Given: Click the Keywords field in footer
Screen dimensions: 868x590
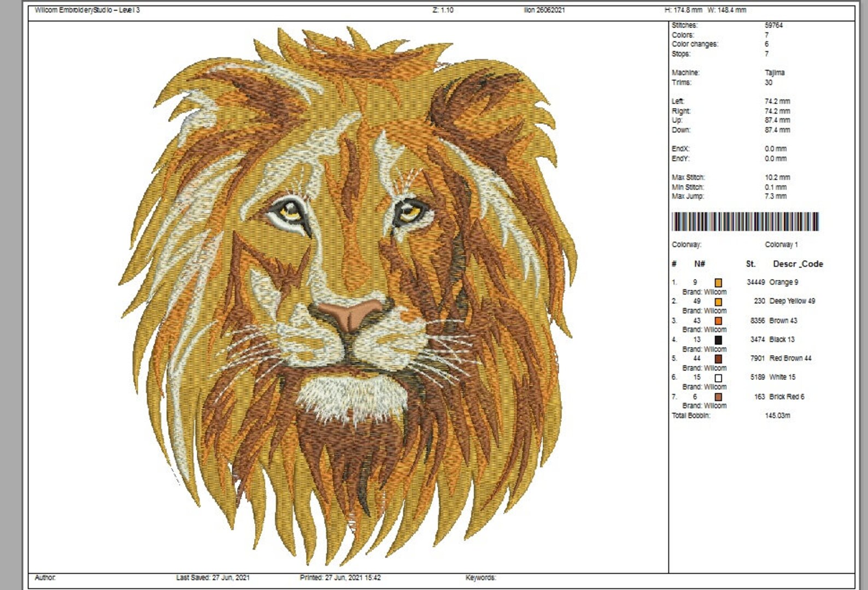Looking at the screenshot, I should (480, 577).
